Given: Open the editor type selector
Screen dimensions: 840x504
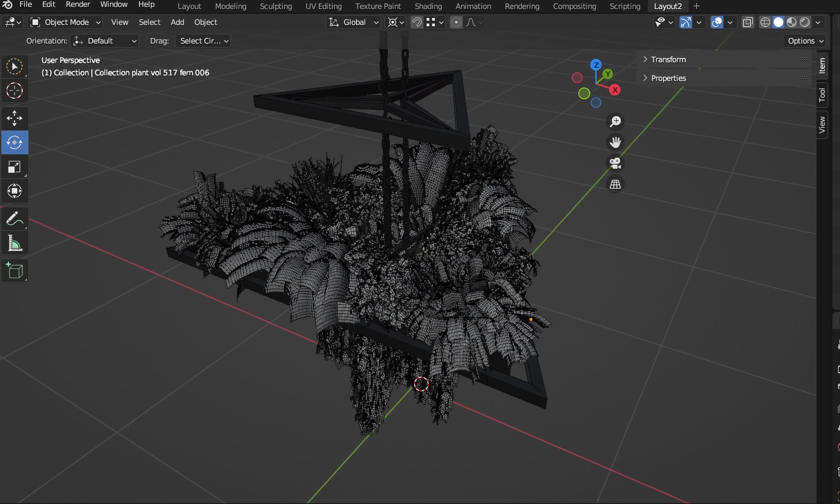Looking at the screenshot, I should (x=13, y=22).
